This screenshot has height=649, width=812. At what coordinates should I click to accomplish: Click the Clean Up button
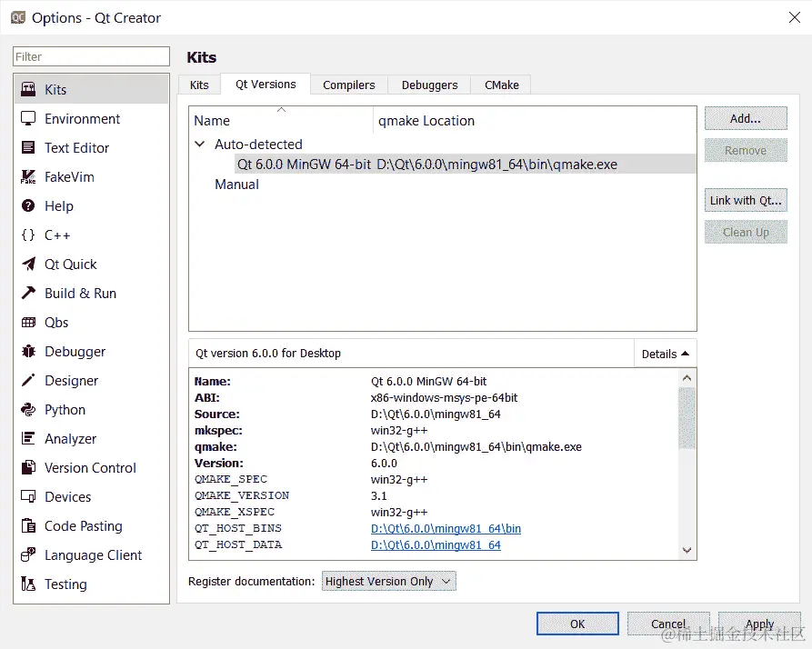click(x=746, y=233)
